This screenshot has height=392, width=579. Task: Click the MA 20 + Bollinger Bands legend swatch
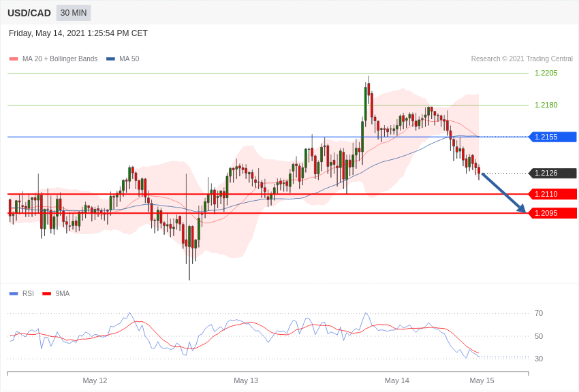coord(14,59)
